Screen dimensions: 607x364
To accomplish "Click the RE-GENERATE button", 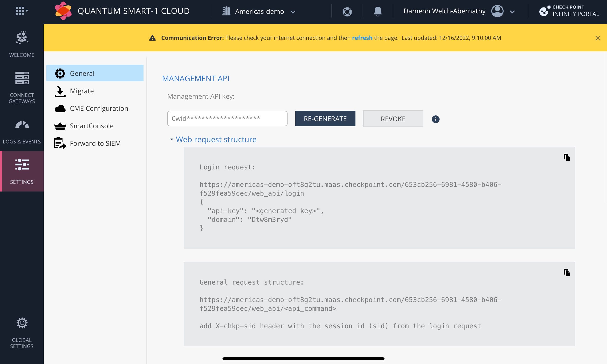I will tap(325, 119).
